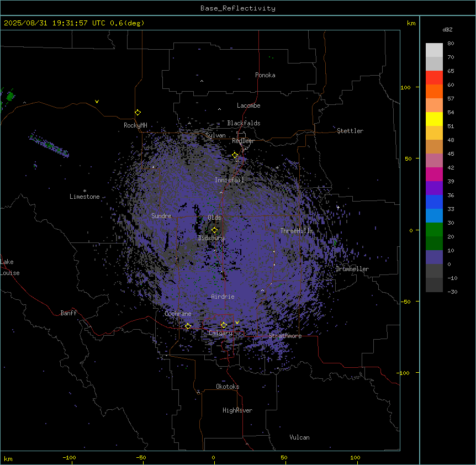Select the light blue 30-33 dBZ swatch
Image resolution: width=476 pixels, height=465 pixels.
tap(434, 215)
